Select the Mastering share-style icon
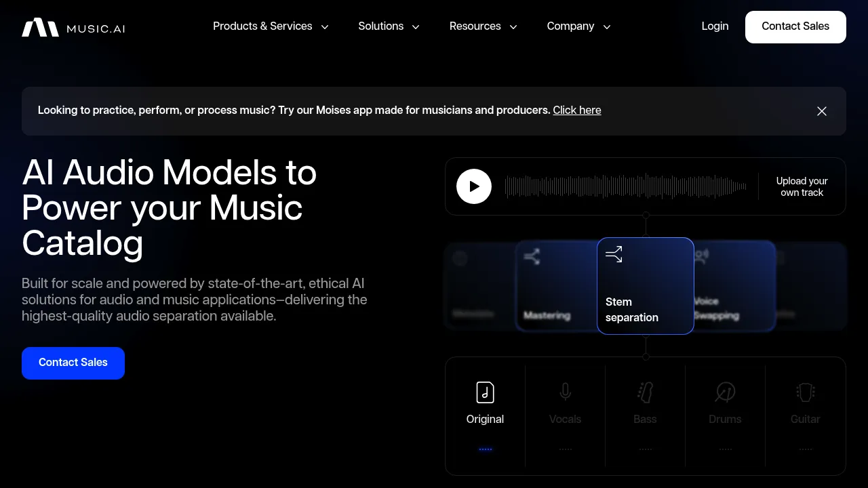 point(532,256)
